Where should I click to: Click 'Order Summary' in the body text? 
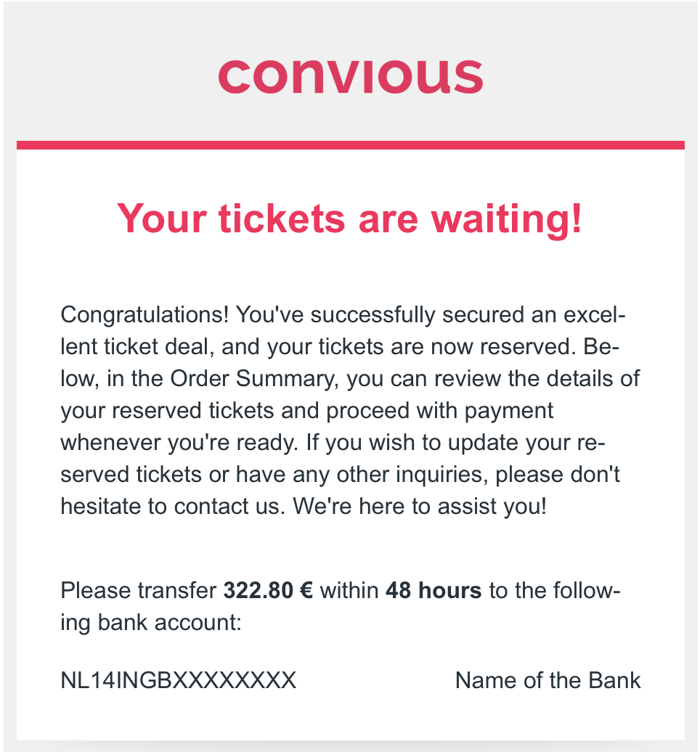coord(254,379)
